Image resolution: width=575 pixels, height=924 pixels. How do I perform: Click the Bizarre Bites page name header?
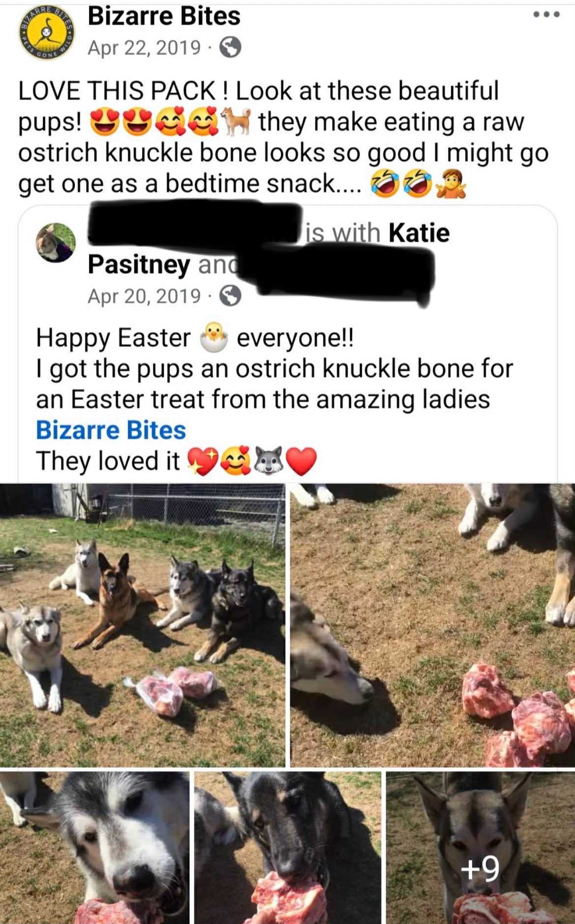(x=164, y=16)
